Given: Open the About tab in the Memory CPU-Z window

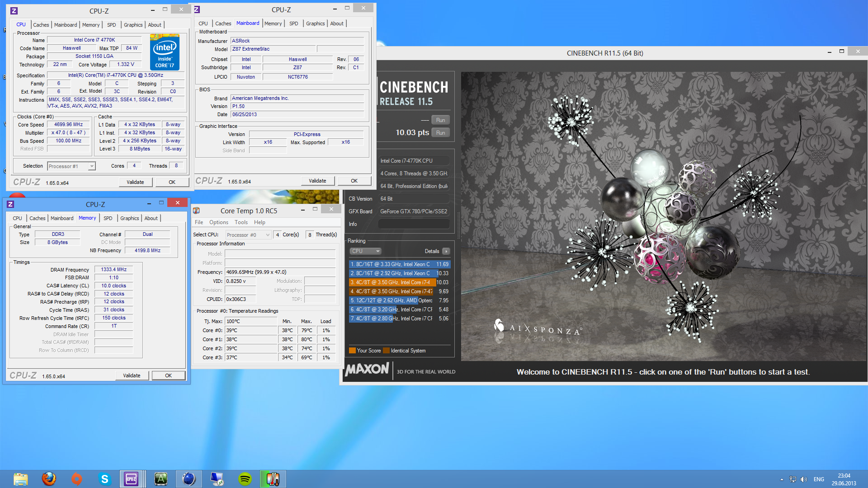Looking at the screenshot, I should point(151,218).
